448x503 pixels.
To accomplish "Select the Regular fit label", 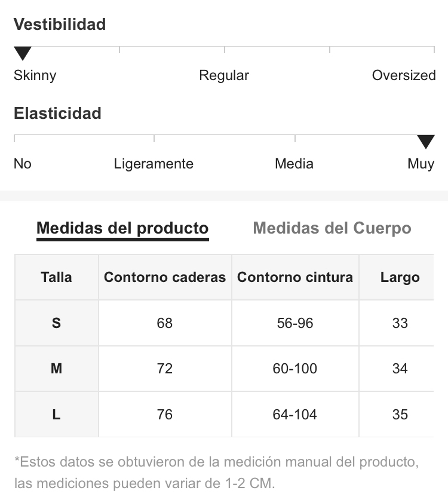I will (x=224, y=75).
